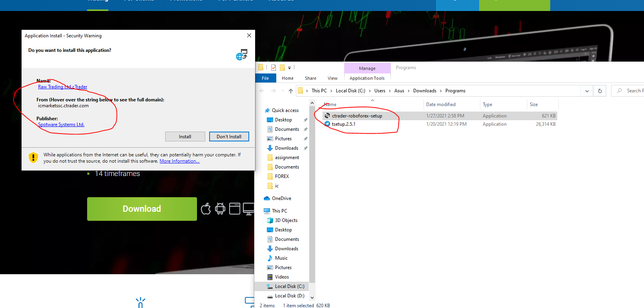This screenshot has height=308, width=644.
Task: Click the properties checkmark icon in quick access toolbar
Action: pos(274,68)
